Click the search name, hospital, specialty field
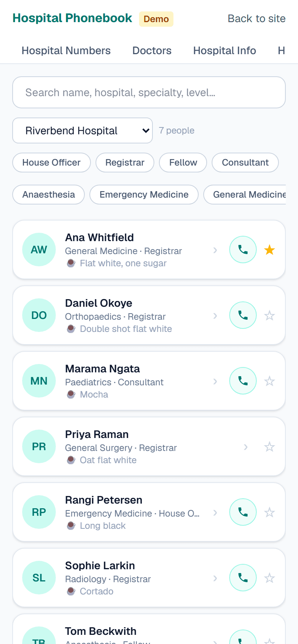Screen dimensions: 298x644 point(149,92)
